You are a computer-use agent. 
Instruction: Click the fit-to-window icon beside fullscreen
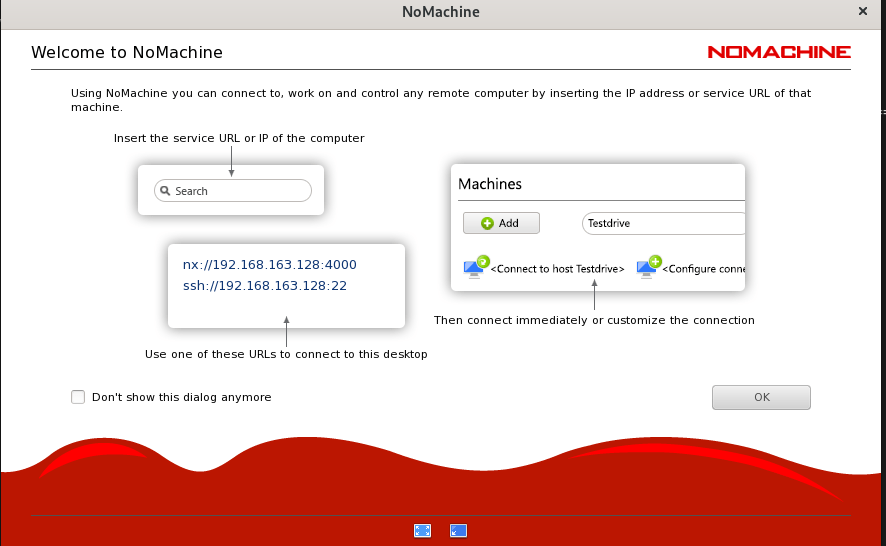coord(458,530)
